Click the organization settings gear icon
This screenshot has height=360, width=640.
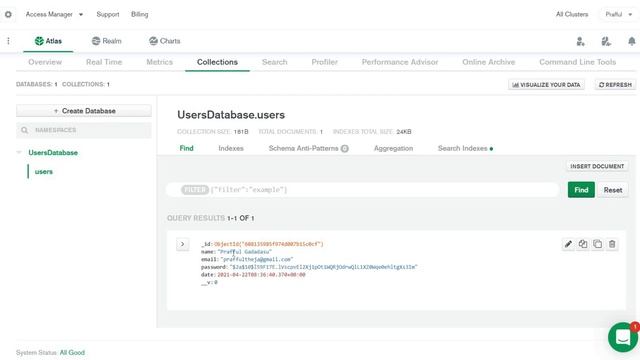click(x=8, y=14)
